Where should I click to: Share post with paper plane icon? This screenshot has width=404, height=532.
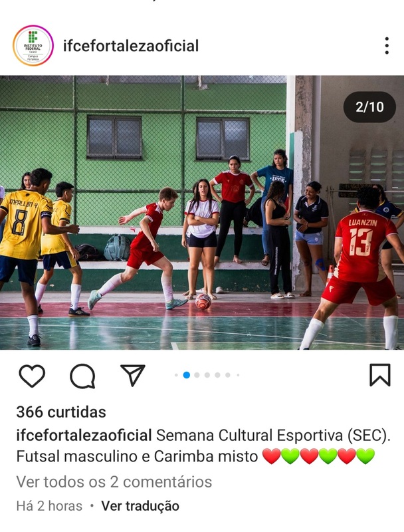(x=133, y=375)
